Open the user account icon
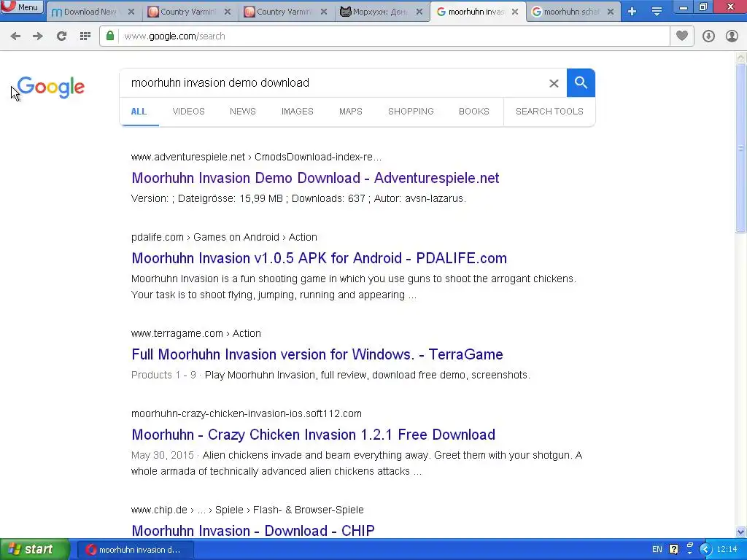 point(732,36)
